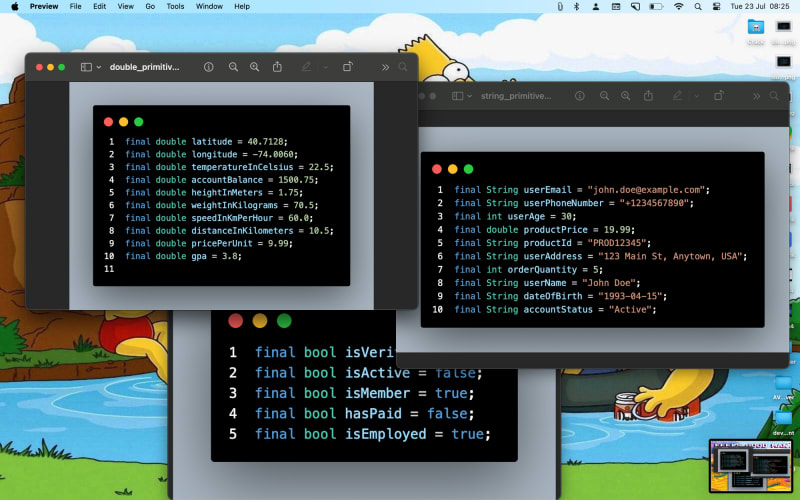
Task: Click the Inspector info icon in double_primitive window
Action: click(209, 67)
